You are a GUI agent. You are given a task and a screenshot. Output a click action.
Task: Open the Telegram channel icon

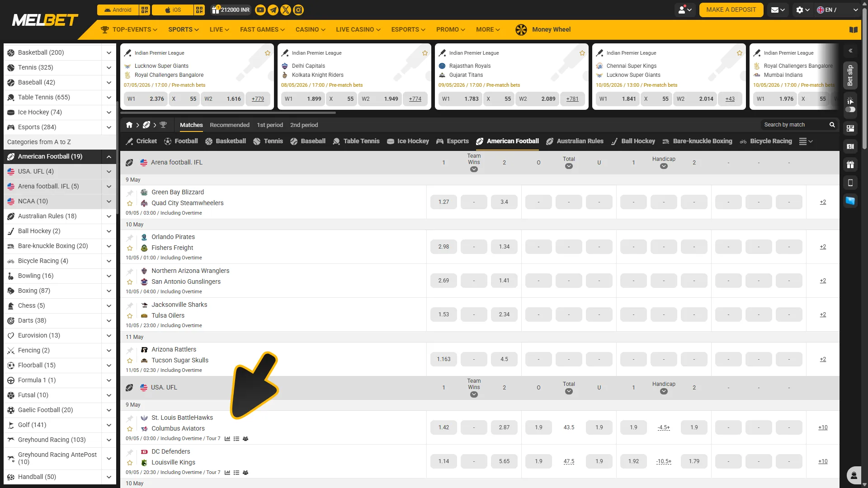pyautogui.click(x=273, y=10)
